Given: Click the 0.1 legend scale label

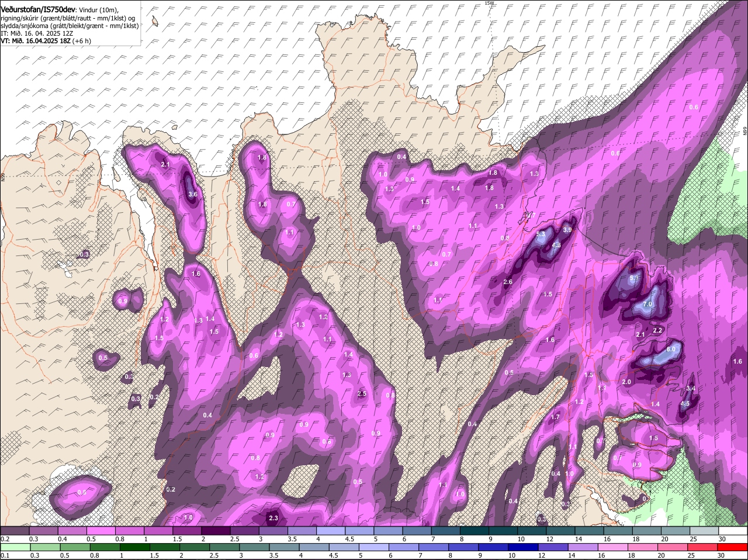Looking at the screenshot, I should pyautogui.click(x=5, y=555).
